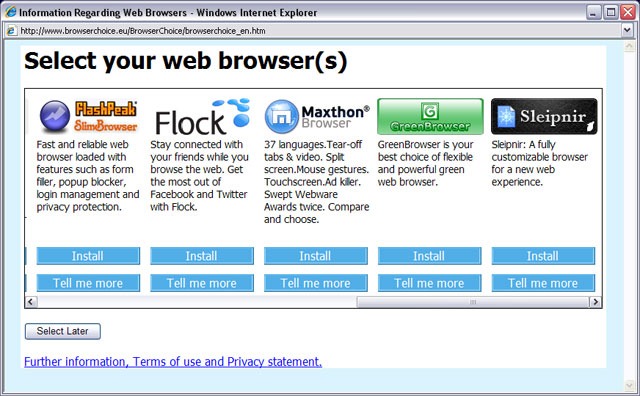Click 'GreenBrowser is your best choice' text
The width and height of the screenshot is (640, 396).
(x=425, y=163)
